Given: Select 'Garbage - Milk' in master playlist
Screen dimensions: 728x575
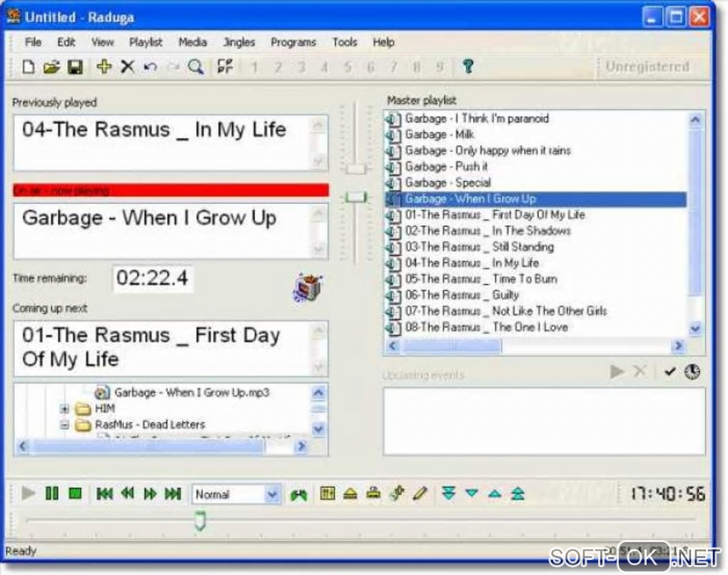Looking at the screenshot, I should pos(439,135).
